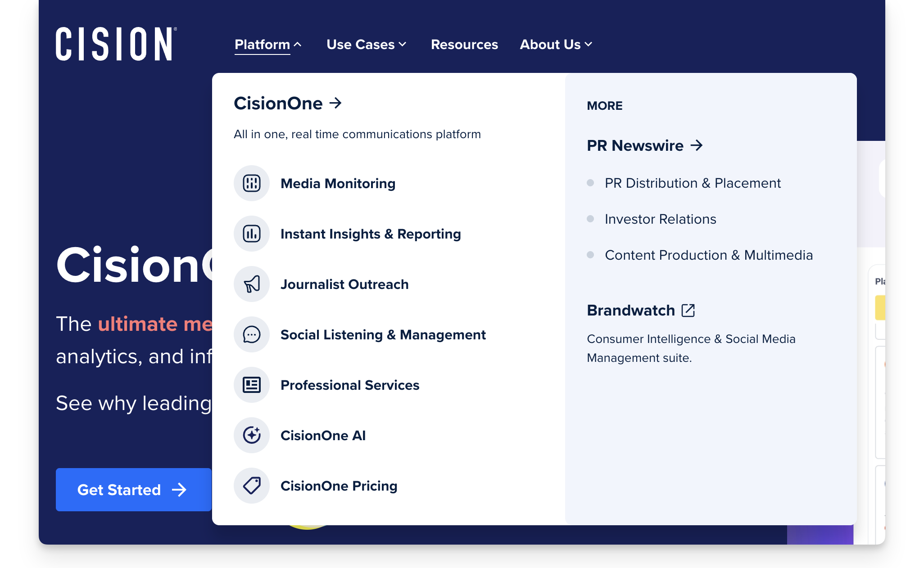Click the arrow beside PR Newswire
Viewport: 924px width, 568px height.
click(697, 145)
